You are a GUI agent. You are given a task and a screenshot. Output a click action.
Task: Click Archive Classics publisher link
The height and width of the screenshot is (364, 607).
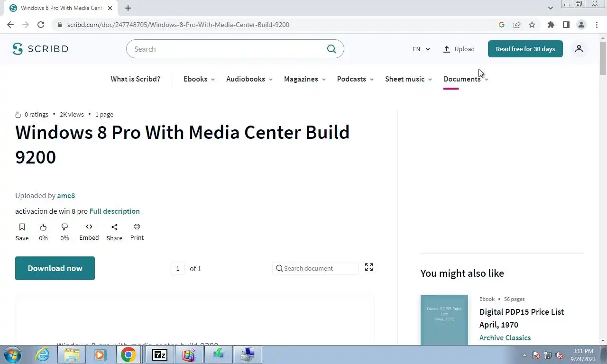(505, 338)
